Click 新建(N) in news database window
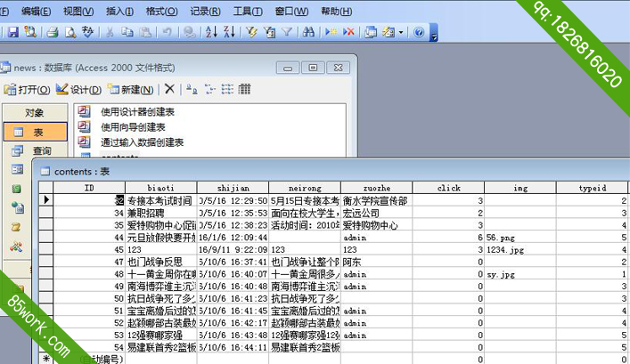The width and height of the screenshot is (630, 364). [x=131, y=89]
